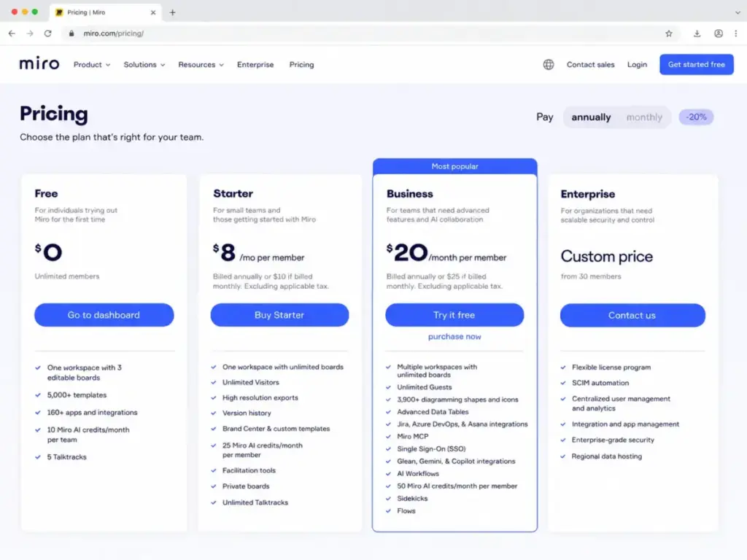Click "Enterprise-grade security" text
This screenshot has height=560, width=747.
point(613,440)
